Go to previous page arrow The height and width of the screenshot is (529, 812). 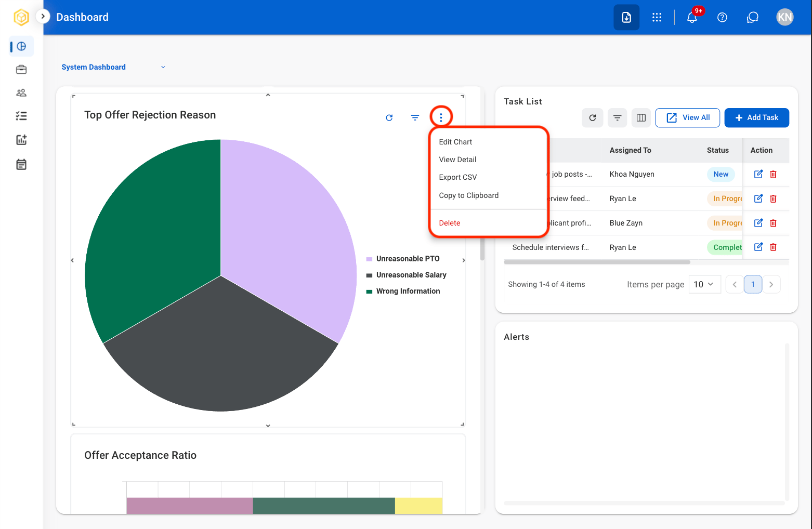(x=735, y=284)
